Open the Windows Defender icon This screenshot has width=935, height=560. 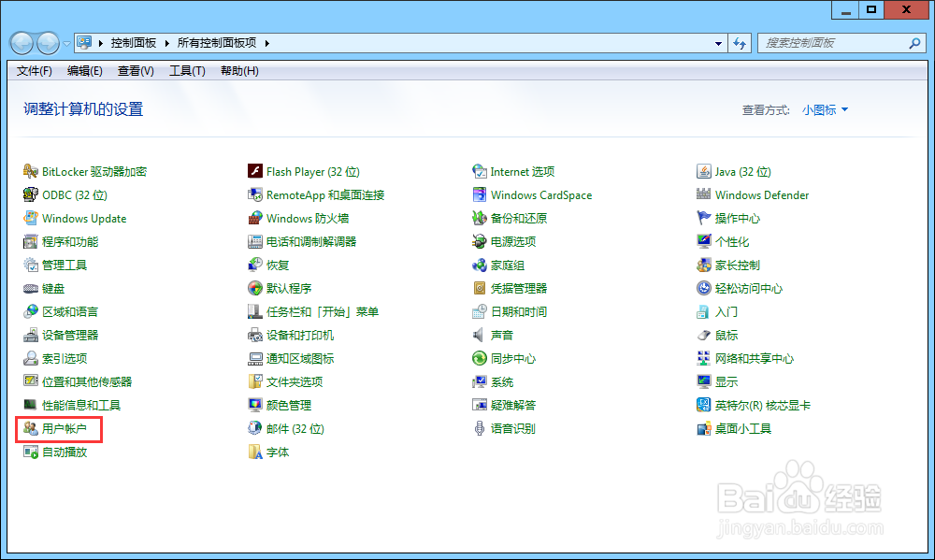point(704,195)
